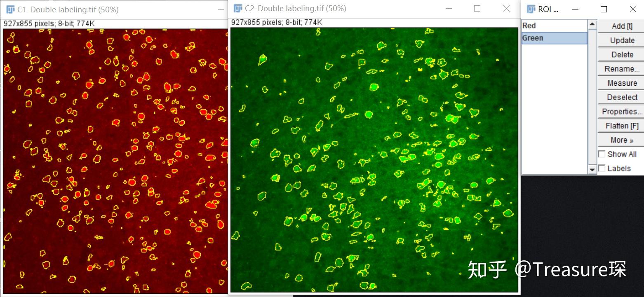Open the More » menu in ROI Manager
644x297 pixels.
(x=622, y=140)
